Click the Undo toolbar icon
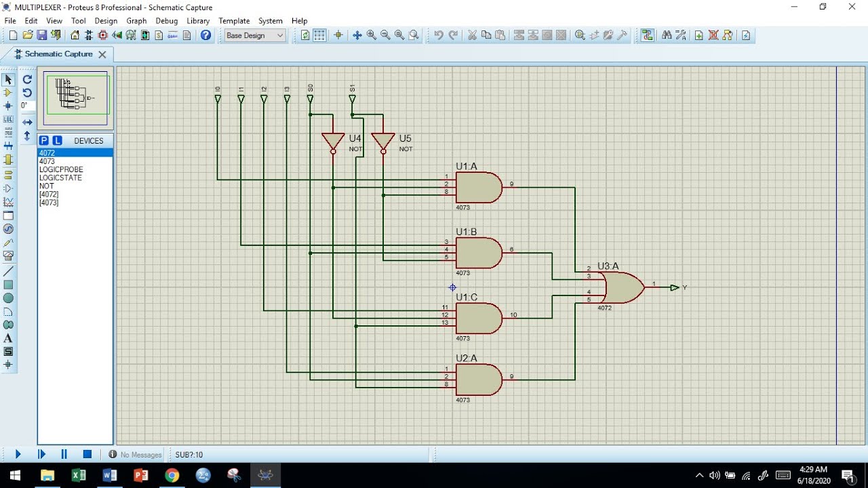The width and height of the screenshot is (868, 488). click(x=439, y=35)
